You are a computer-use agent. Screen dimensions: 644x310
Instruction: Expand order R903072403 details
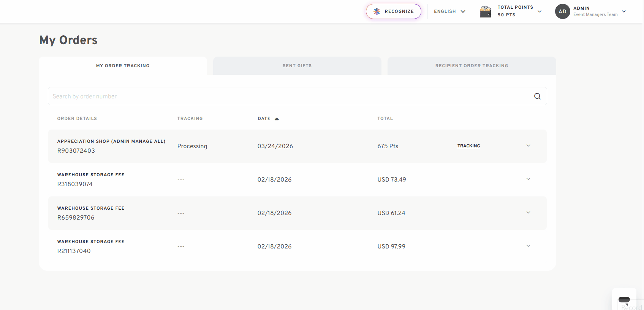pos(528,146)
